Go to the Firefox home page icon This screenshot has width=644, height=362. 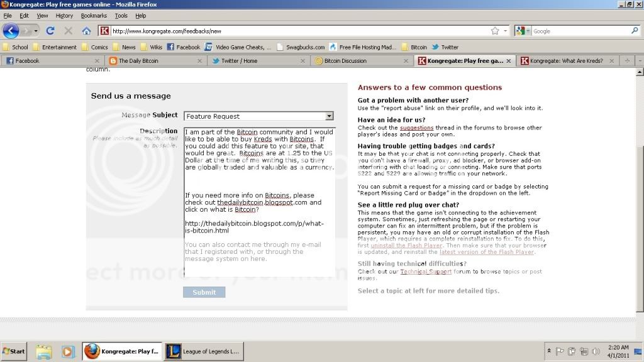pos(86,30)
